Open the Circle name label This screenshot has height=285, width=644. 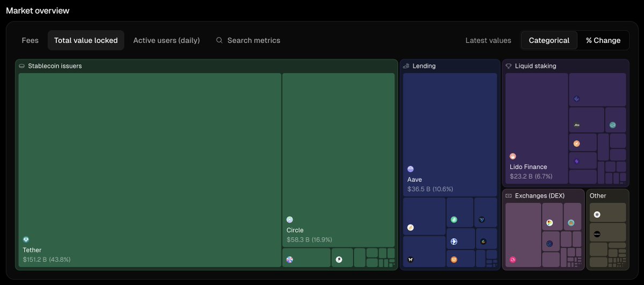click(295, 230)
